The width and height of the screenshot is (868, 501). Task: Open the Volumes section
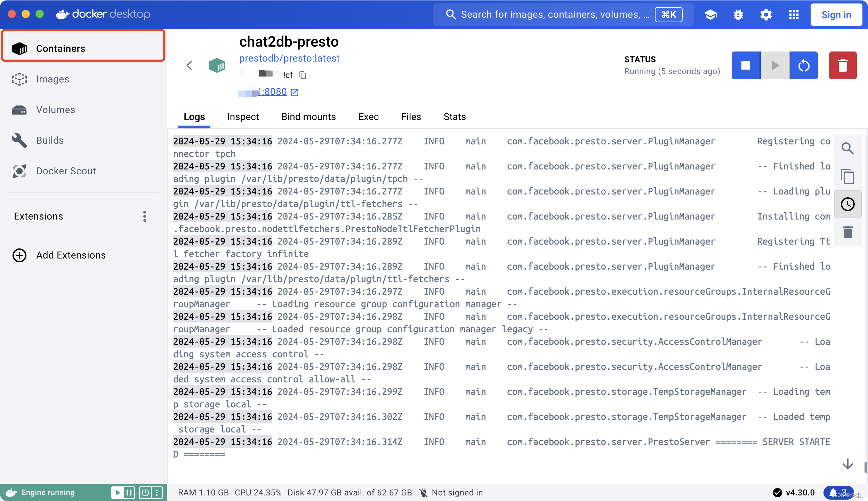tap(83, 110)
